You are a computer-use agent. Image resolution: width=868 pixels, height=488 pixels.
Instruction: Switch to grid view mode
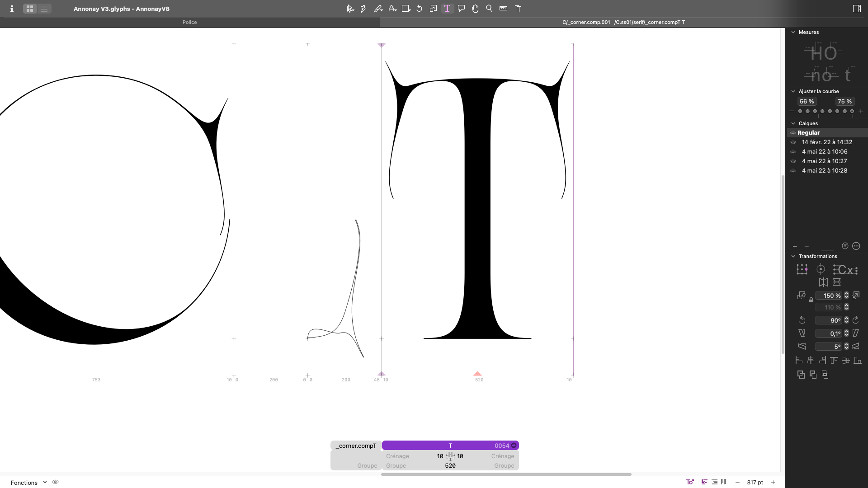pos(30,9)
